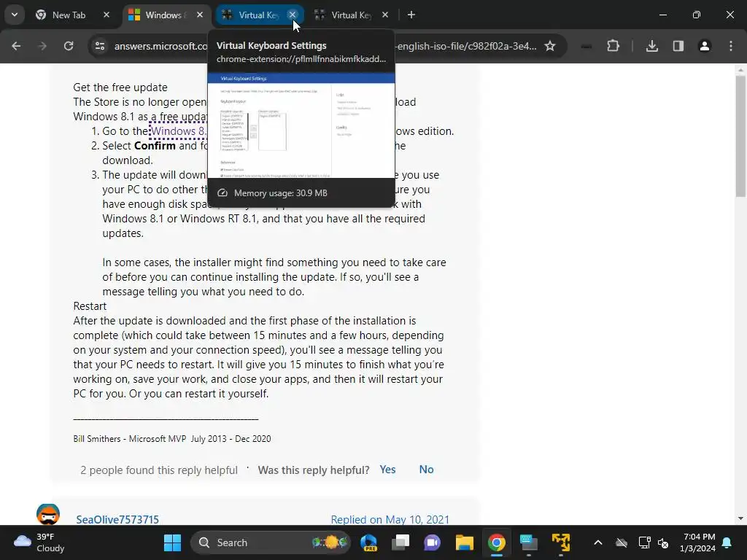Click the page vertical scrollbar thumb
Screen dimensions: 747x560
tap(740, 136)
